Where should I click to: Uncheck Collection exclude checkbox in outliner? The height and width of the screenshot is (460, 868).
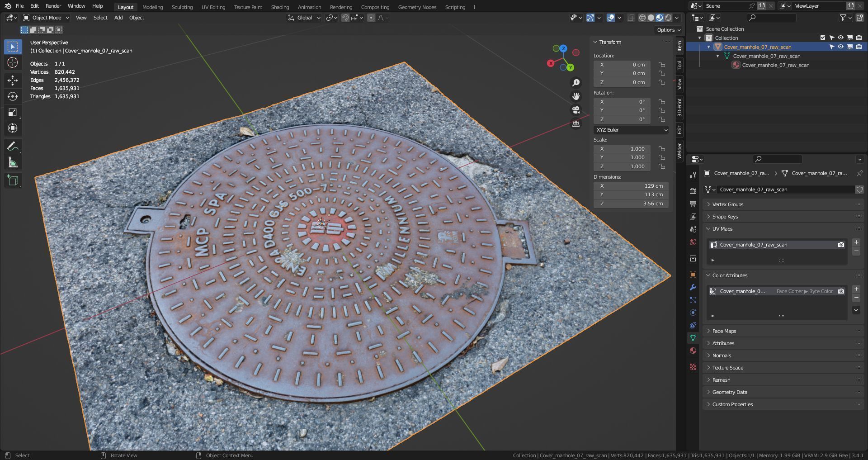[823, 38]
